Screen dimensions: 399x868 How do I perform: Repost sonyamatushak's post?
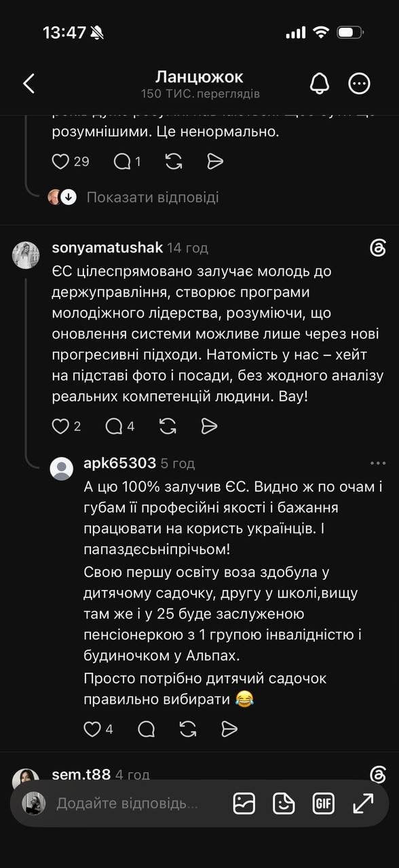(168, 426)
